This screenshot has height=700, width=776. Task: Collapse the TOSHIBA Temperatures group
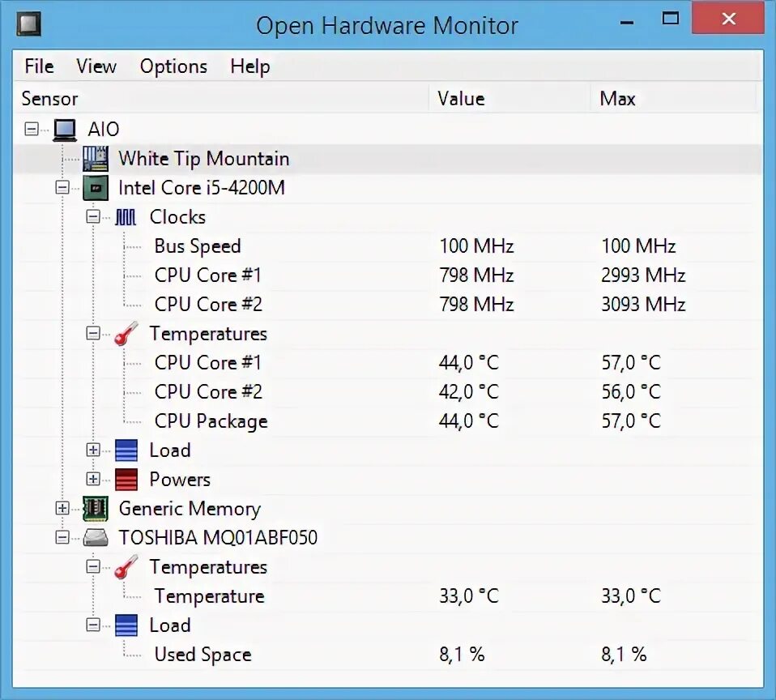point(92,566)
